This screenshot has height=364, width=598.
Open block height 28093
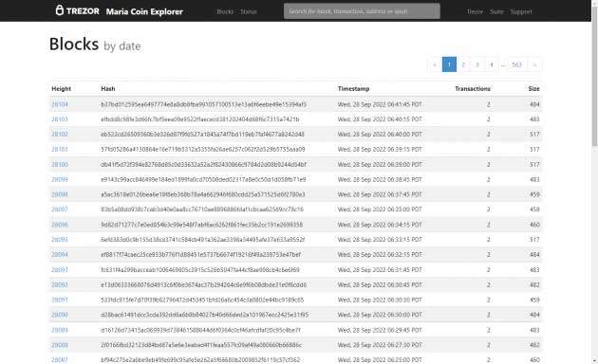coord(60,269)
